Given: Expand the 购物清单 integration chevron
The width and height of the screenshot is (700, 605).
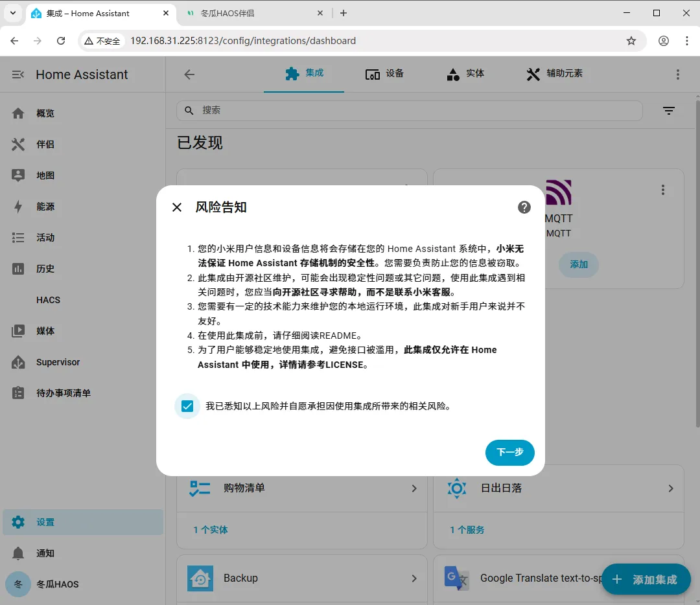Looking at the screenshot, I should [414, 488].
